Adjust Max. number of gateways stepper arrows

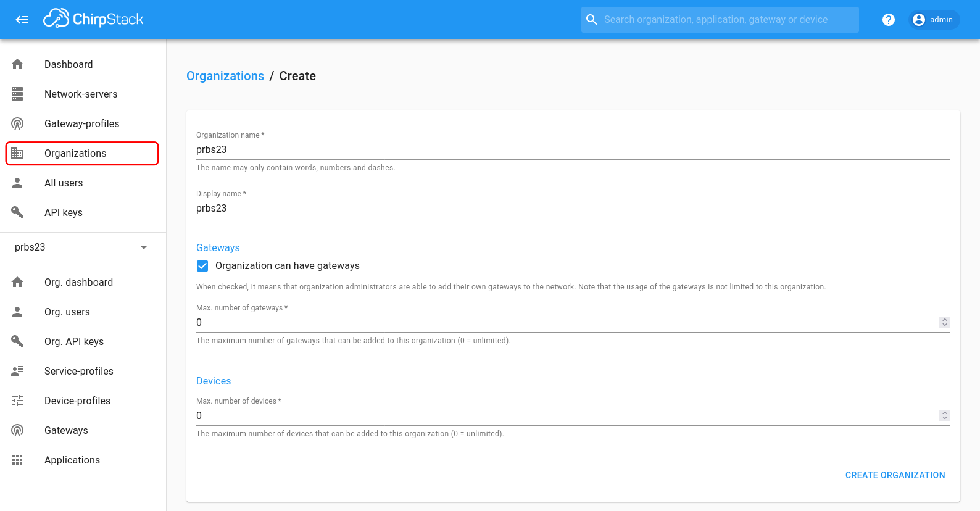[944, 322]
